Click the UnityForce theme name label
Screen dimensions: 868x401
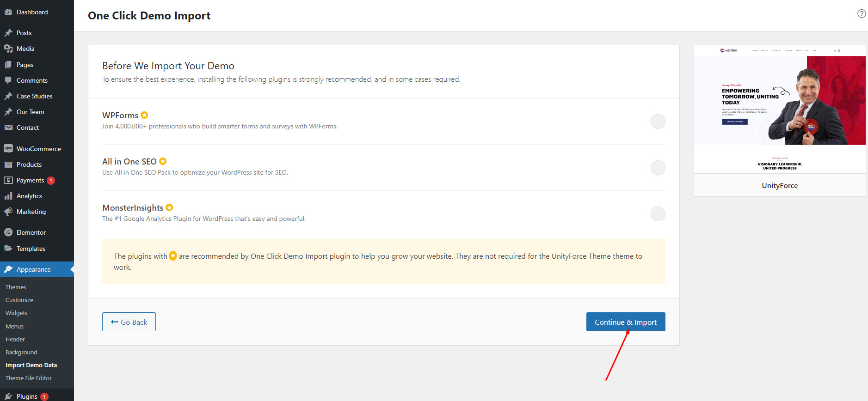pos(780,185)
